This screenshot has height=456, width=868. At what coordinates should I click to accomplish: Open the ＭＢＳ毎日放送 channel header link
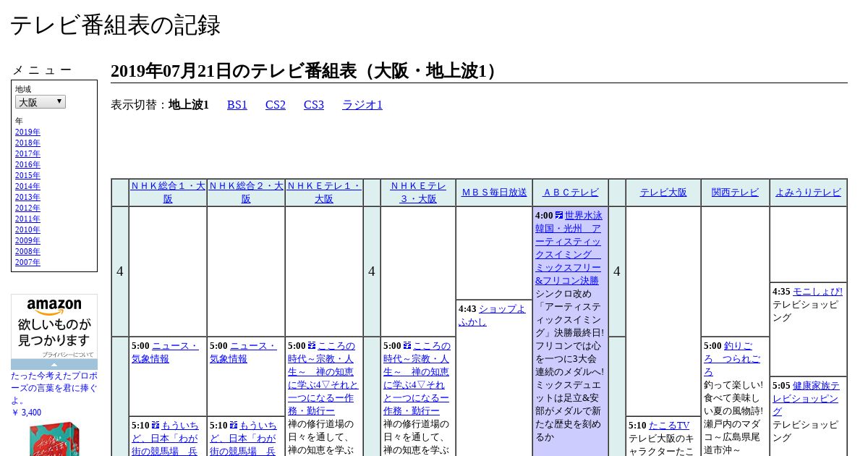tap(494, 193)
